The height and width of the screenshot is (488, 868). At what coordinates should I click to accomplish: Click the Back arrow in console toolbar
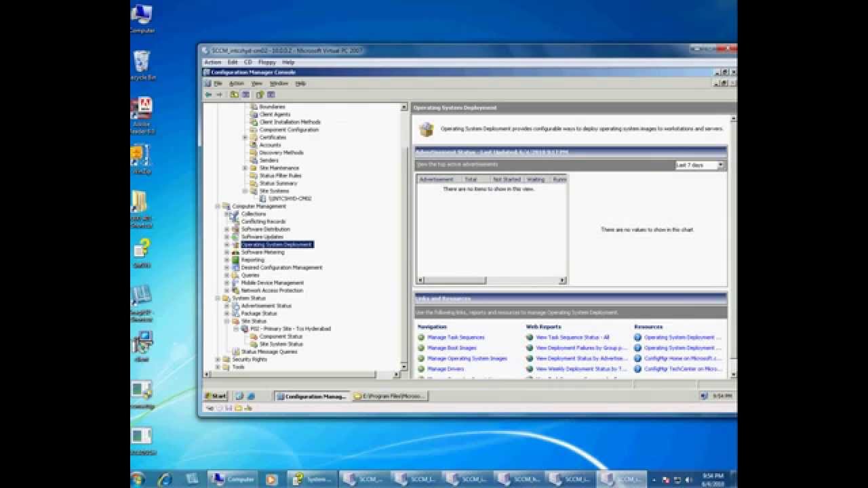[x=208, y=95]
